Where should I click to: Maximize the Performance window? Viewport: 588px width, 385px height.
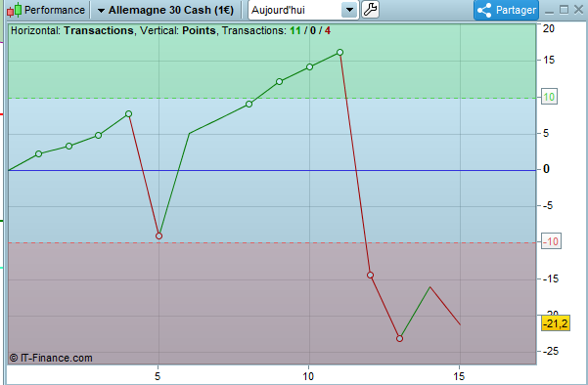pos(564,10)
